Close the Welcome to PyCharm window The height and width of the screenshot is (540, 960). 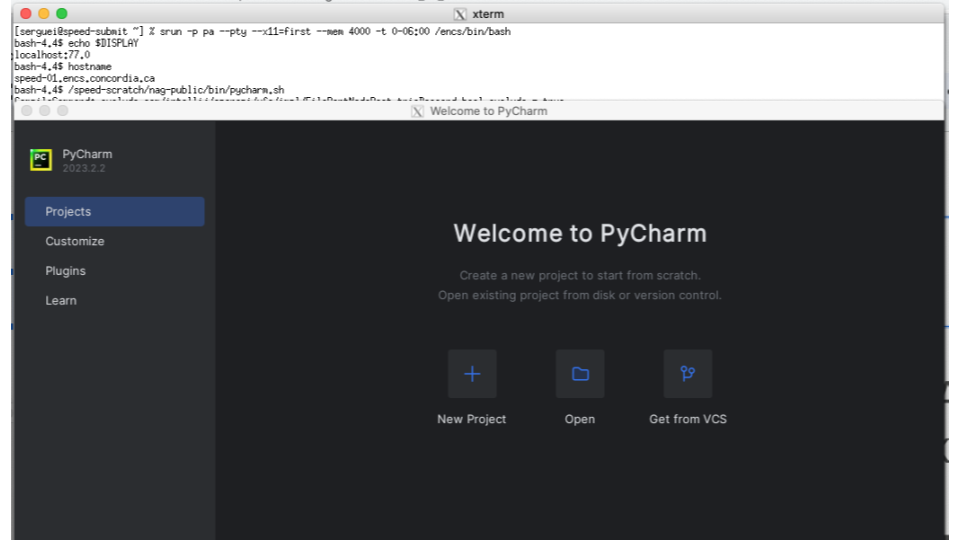[x=27, y=111]
